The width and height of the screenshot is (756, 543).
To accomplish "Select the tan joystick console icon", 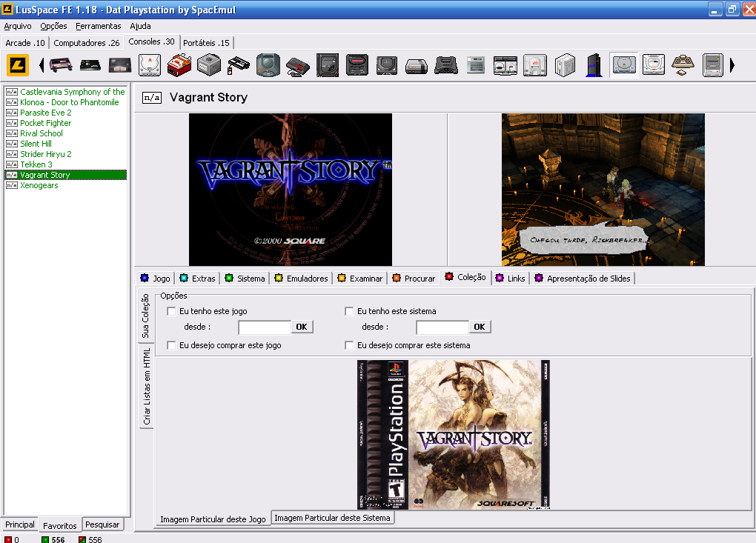I will (683, 65).
